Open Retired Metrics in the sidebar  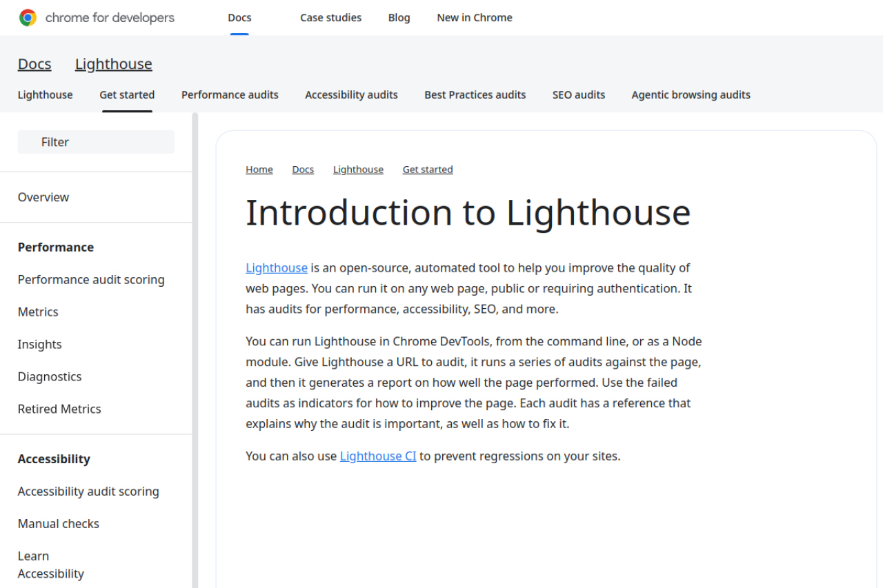point(59,409)
